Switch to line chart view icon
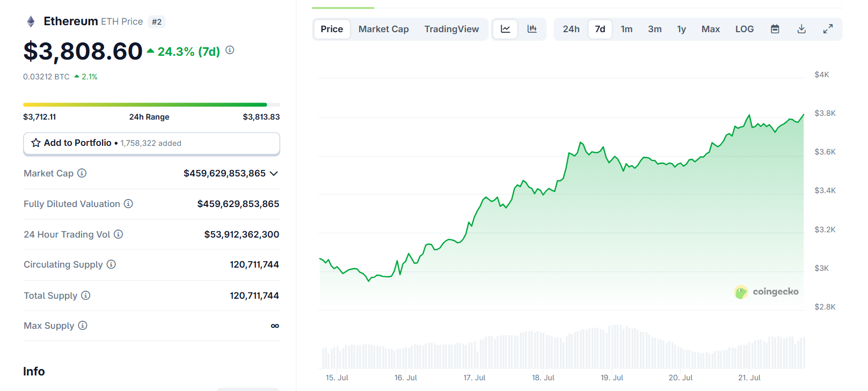 pos(505,29)
